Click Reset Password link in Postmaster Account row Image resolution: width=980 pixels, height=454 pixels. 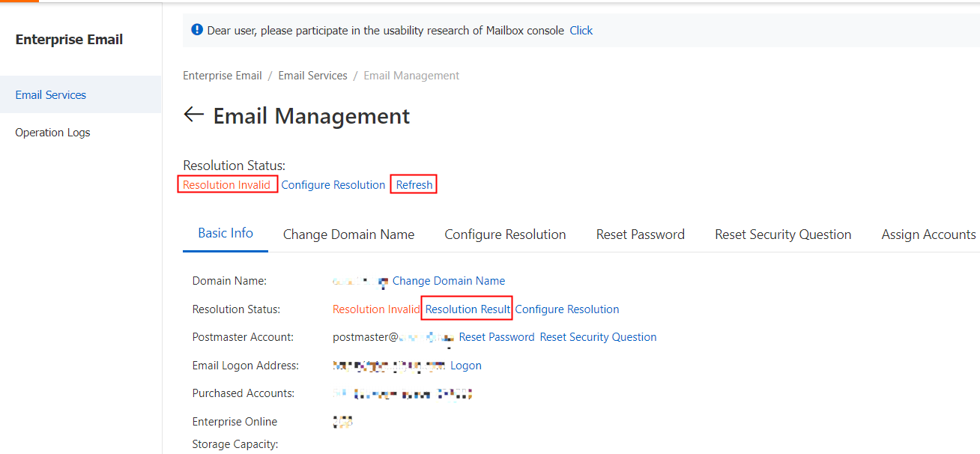click(x=497, y=337)
